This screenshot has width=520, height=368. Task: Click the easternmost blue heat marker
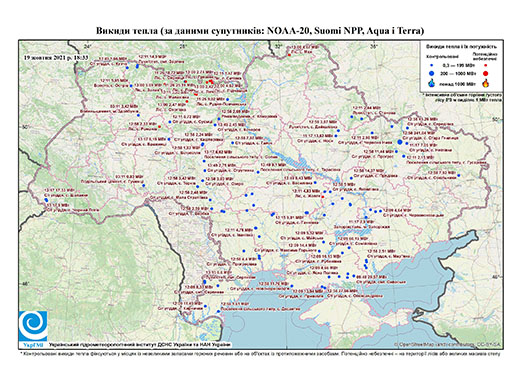coord(459,175)
